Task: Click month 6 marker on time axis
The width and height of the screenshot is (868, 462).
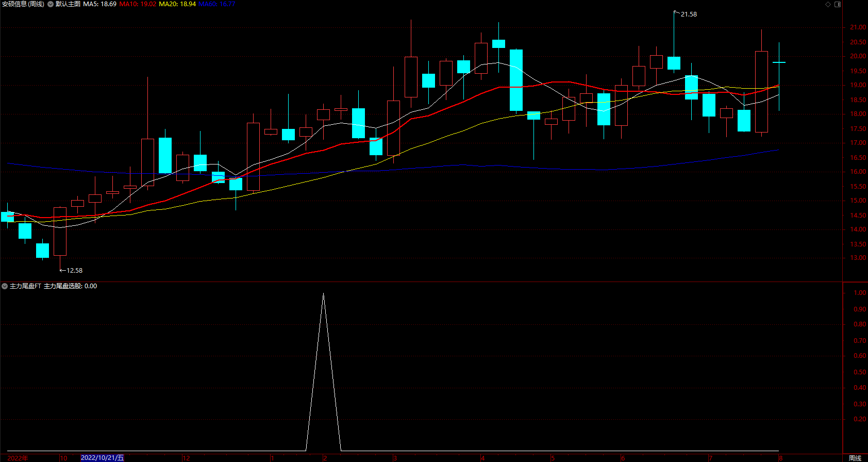Action: [x=623, y=458]
